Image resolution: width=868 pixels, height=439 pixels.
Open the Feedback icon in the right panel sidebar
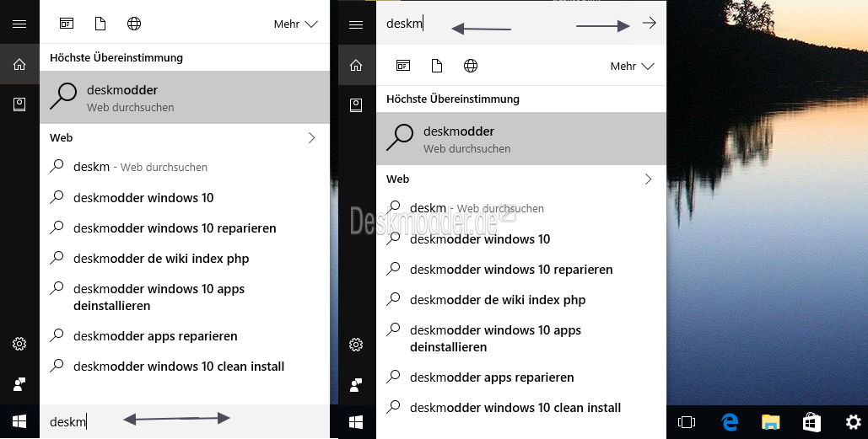point(356,385)
